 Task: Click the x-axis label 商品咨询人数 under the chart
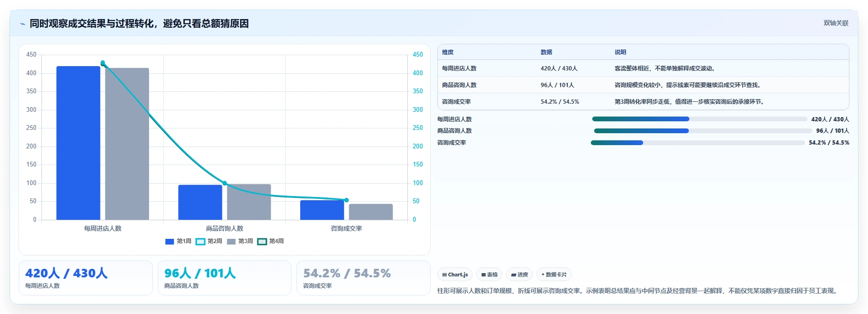point(224,228)
